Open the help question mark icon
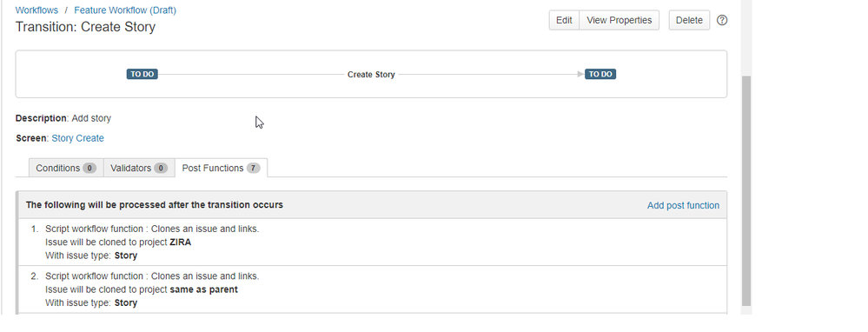 [722, 20]
